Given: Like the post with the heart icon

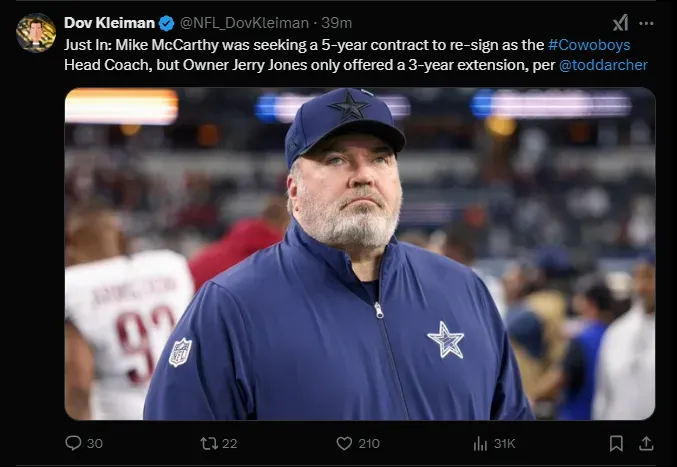Looking at the screenshot, I should (344, 443).
